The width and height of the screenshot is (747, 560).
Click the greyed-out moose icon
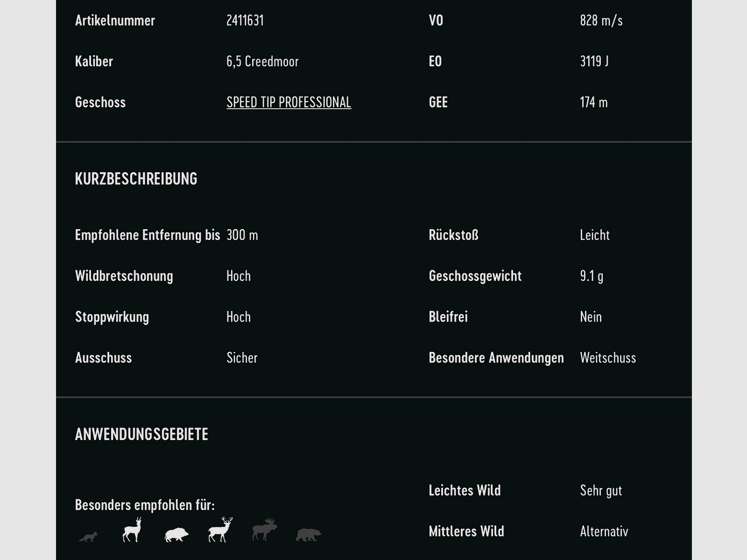pyautogui.click(x=265, y=530)
